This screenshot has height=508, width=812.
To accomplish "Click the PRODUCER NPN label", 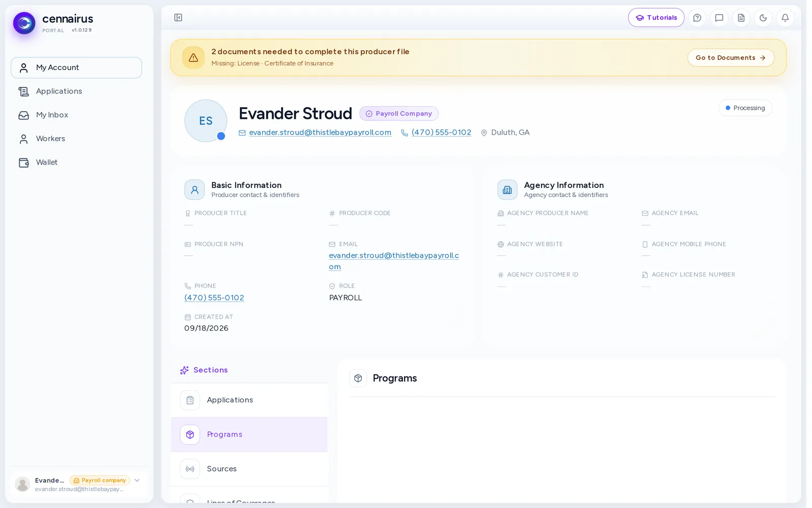I will [219, 244].
